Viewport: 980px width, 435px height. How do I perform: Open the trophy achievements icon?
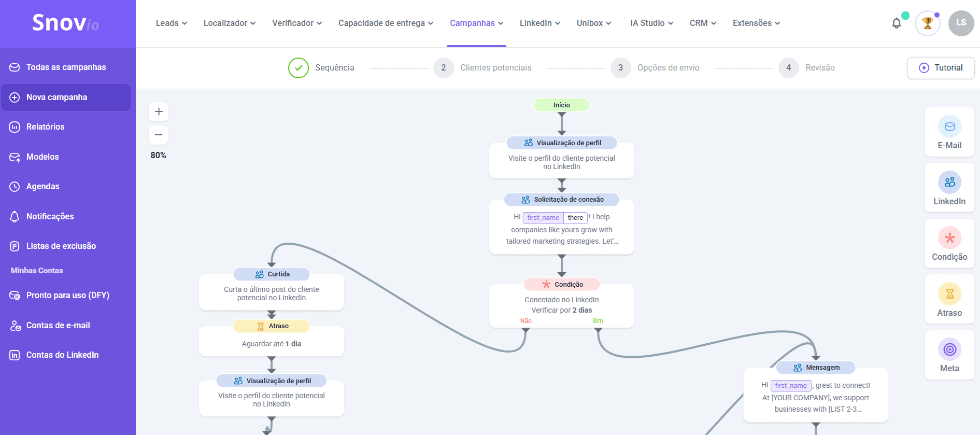[927, 23]
